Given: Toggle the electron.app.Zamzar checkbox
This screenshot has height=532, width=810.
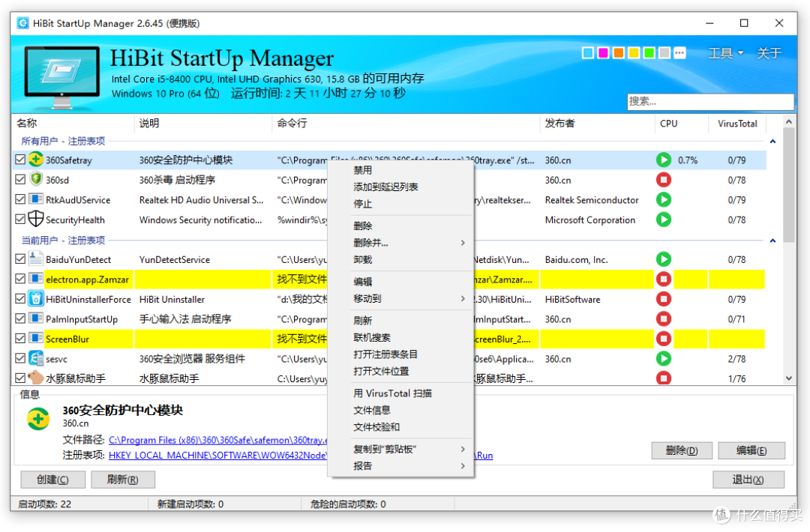Looking at the screenshot, I should [x=20, y=279].
